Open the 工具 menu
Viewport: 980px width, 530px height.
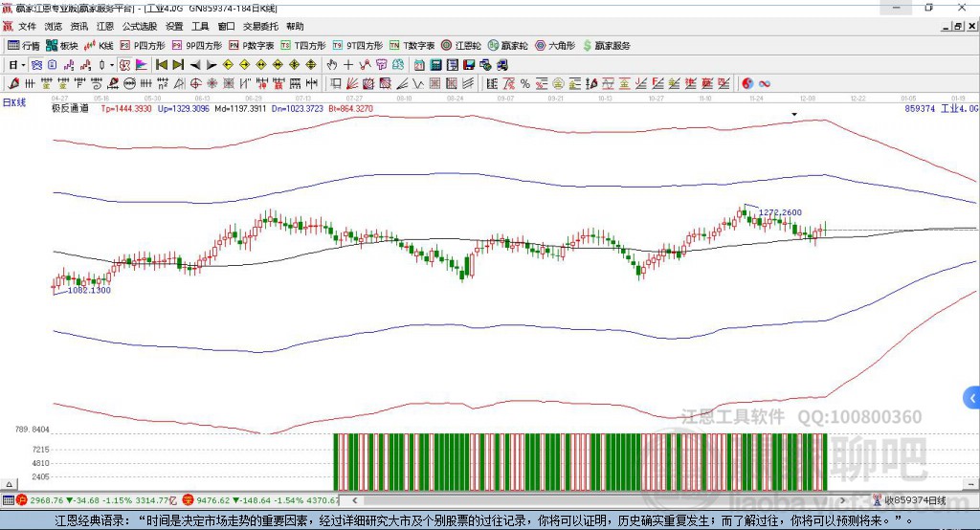click(x=200, y=26)
